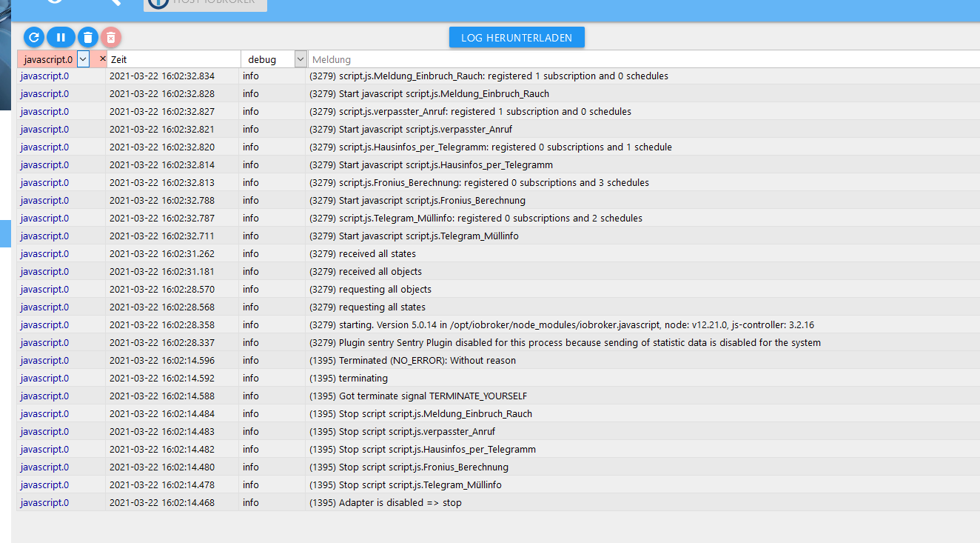Select message '(3279) requesting all objects'
Image resolution: width=980 pixels, height=543 pixels.
(370, 290)
